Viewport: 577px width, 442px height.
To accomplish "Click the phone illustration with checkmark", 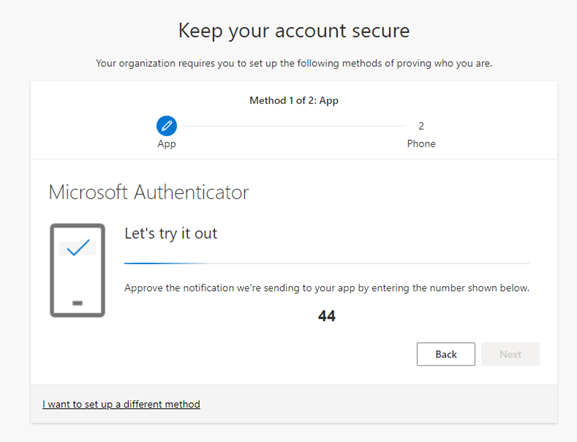I will [x=78, y=270].
